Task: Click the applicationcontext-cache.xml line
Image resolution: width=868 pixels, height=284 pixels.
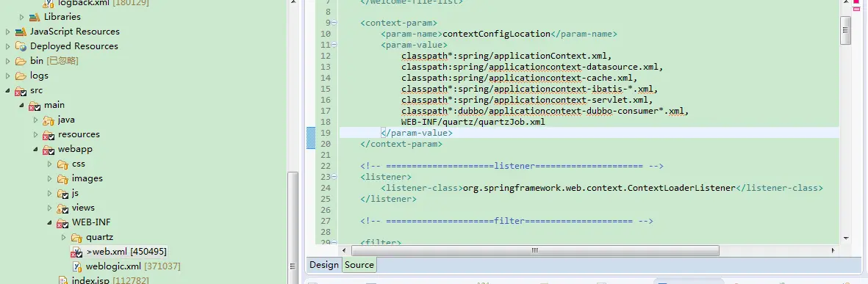Action: tap(519, 78)
